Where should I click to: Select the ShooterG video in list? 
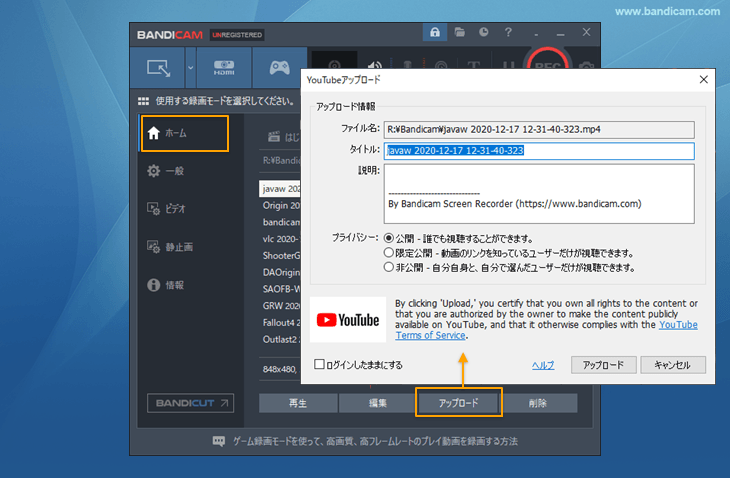[280, 256]
